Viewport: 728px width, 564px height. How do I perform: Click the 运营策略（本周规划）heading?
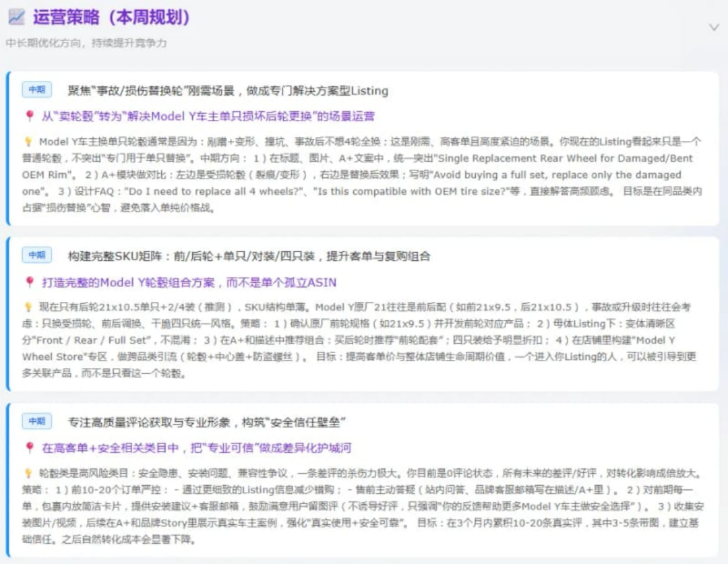pyautogui.click(x=111, y=18)
